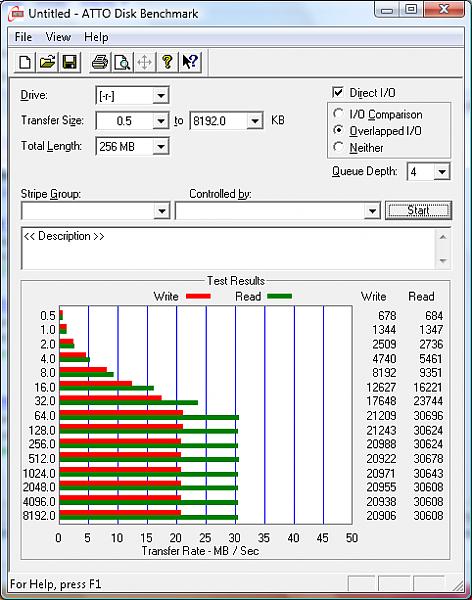
Task: Toggle the Direct I/O checkbox
Action: point(338,92)
